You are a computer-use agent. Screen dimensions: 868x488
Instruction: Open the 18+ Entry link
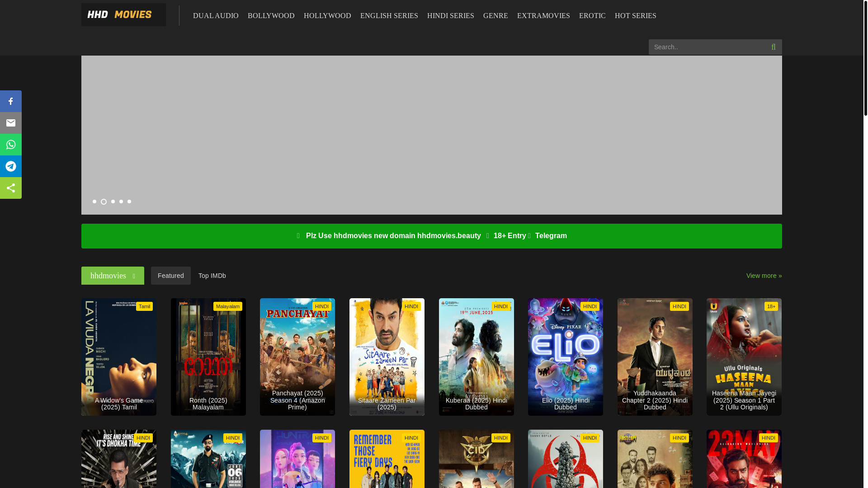[510, 236]
